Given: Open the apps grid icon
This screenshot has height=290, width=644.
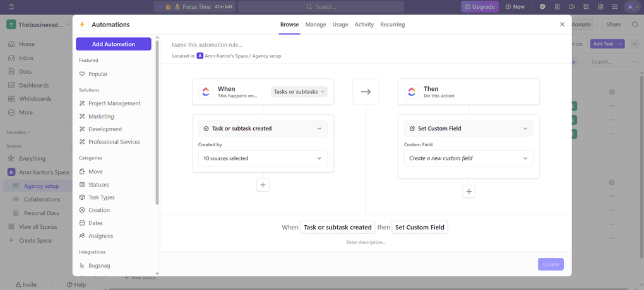Looking at the screenshot, I should (615, 6).
